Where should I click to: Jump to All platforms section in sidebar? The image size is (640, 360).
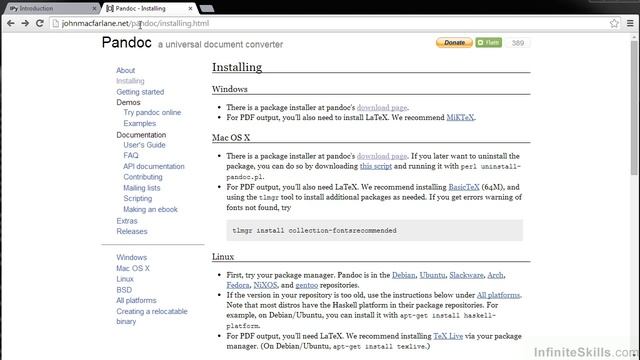[136, 300]
